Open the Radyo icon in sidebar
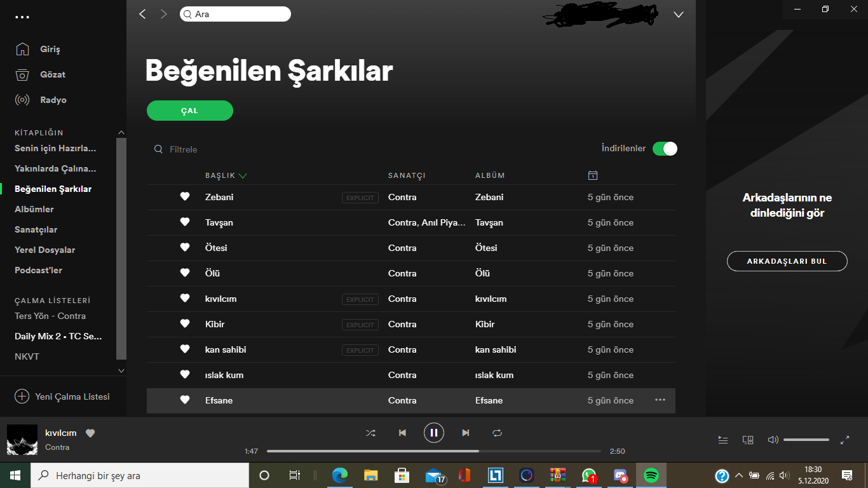 click(23, 100)
